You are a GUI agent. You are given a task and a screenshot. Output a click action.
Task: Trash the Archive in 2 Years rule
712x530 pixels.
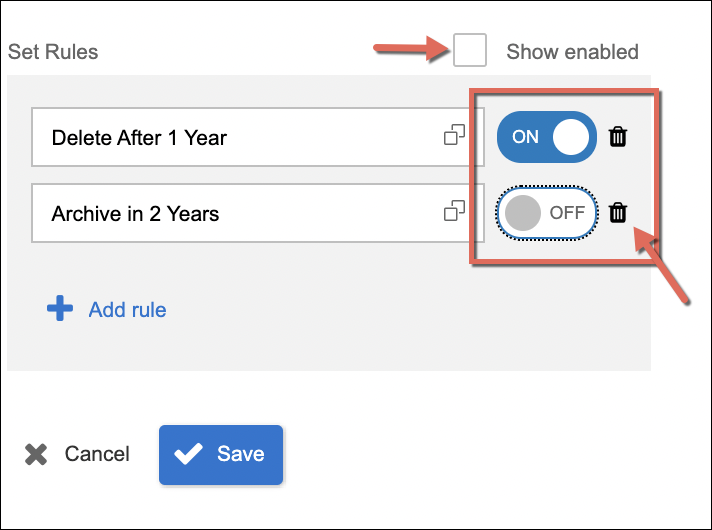point(618,213)
